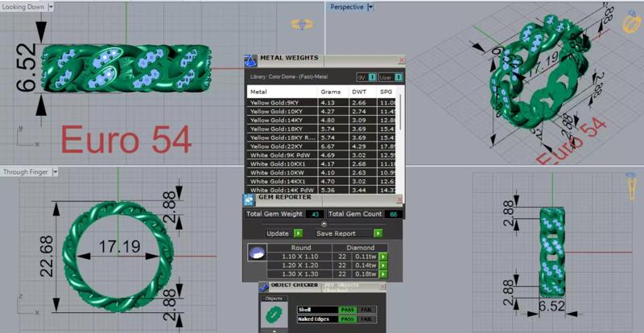This screenshot has width=644, height=333.
Task: Click the Diamond gem type header
Action: (360, 248)
